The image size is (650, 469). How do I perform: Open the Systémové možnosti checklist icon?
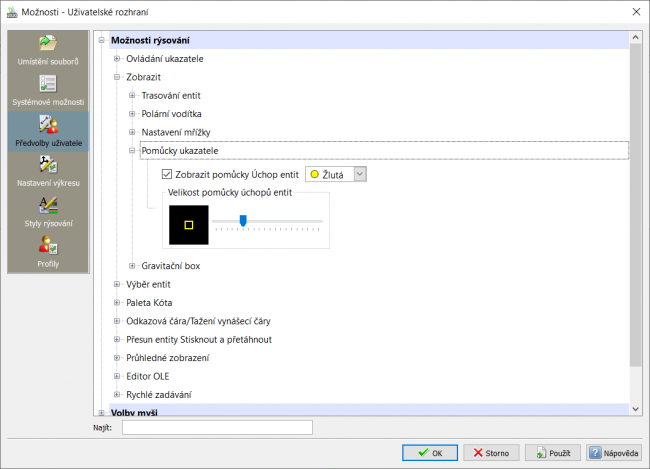[x=48, y=84]
